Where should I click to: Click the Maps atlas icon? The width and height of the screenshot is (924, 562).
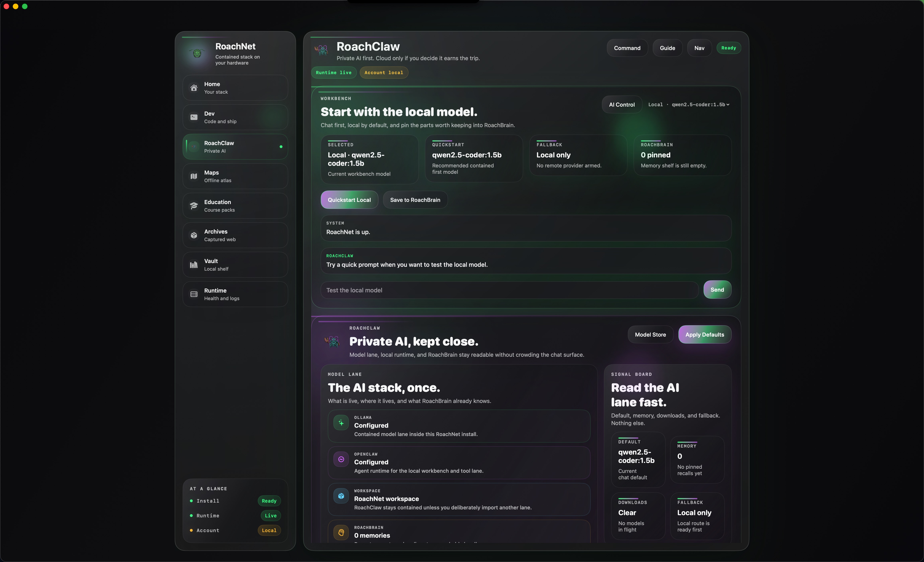[x=193, y=176]
